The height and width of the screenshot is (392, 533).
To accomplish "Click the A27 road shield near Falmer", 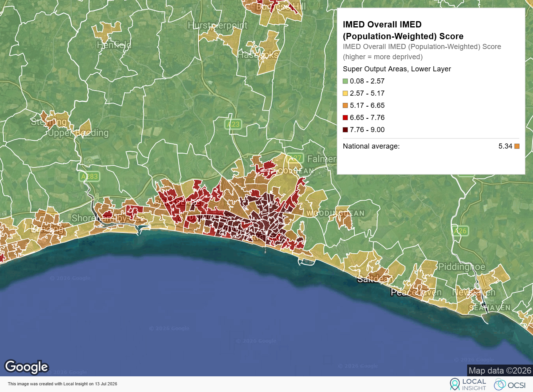I will point(295,158).
